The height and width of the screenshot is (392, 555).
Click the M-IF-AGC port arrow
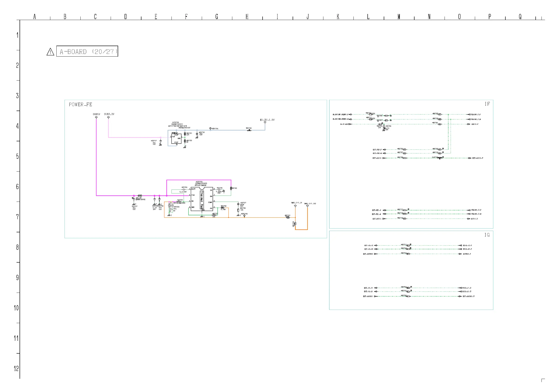point(350,124)
